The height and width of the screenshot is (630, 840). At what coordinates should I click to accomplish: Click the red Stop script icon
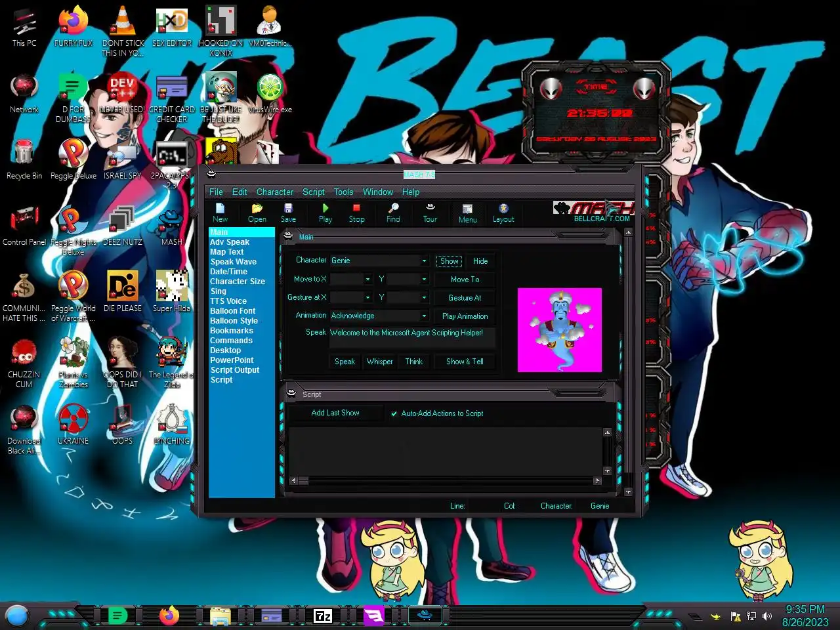point(356,213)
